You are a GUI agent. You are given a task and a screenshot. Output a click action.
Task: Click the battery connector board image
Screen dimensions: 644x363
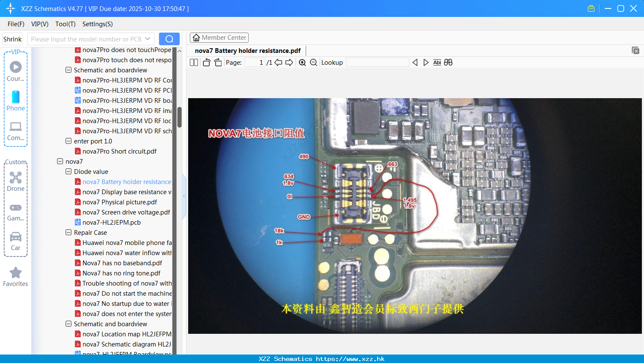point(415,216)
